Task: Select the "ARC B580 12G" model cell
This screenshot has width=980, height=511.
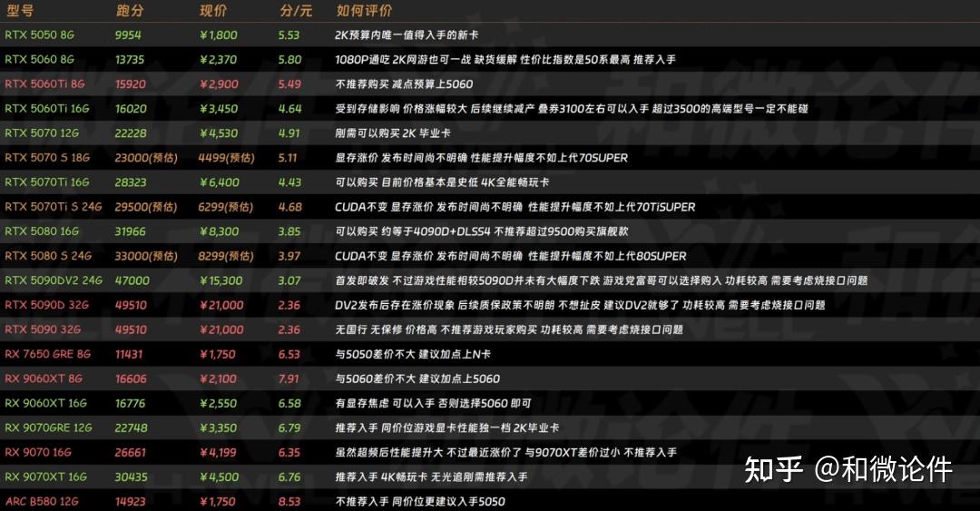Action: coord(41,502)
